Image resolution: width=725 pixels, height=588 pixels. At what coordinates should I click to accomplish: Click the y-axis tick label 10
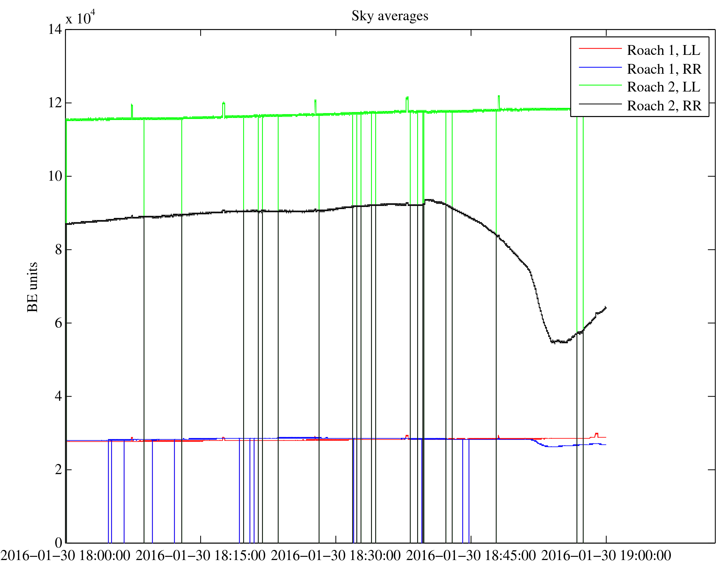tap(55, 176)
